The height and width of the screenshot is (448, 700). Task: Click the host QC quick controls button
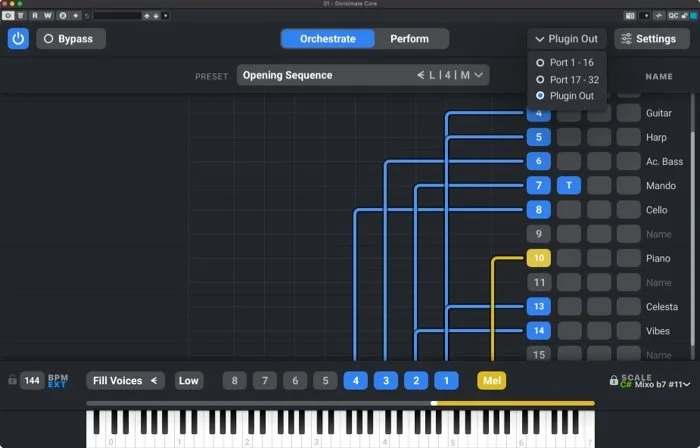673,16
